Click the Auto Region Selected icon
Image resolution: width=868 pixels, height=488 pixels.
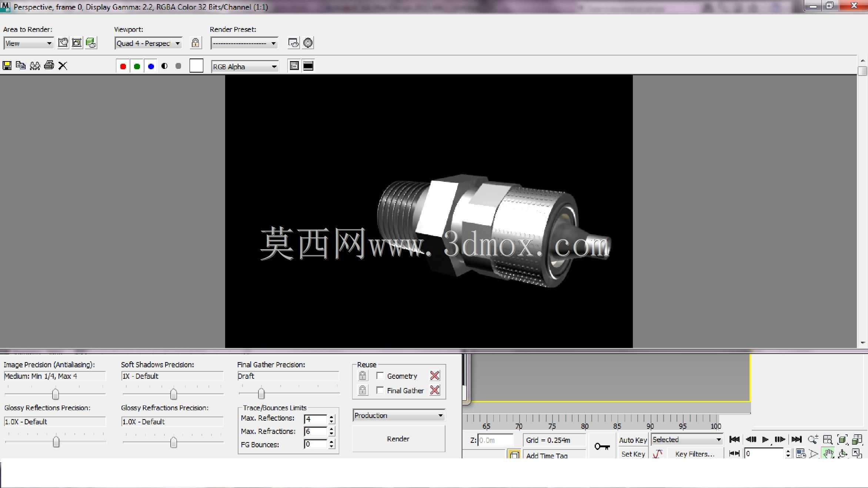coord(77,43)
